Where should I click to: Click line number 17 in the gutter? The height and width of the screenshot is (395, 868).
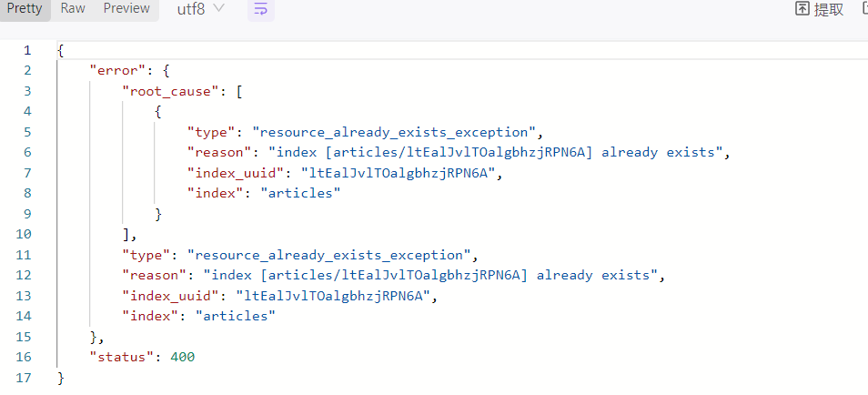point(24,377)
